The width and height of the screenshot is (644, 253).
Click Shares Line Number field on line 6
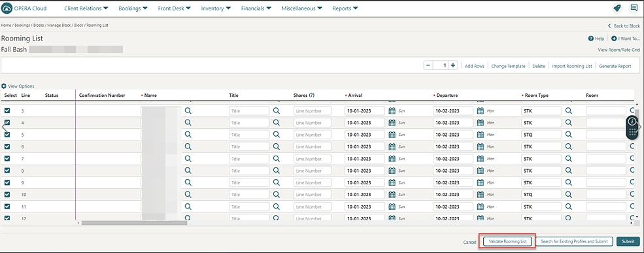313,146
